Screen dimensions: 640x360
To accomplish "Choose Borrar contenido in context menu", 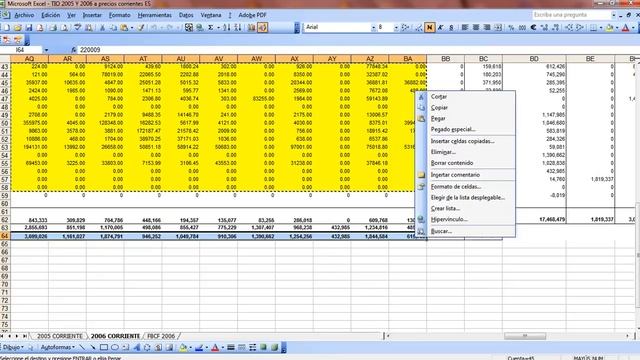I will coord(465,163).
